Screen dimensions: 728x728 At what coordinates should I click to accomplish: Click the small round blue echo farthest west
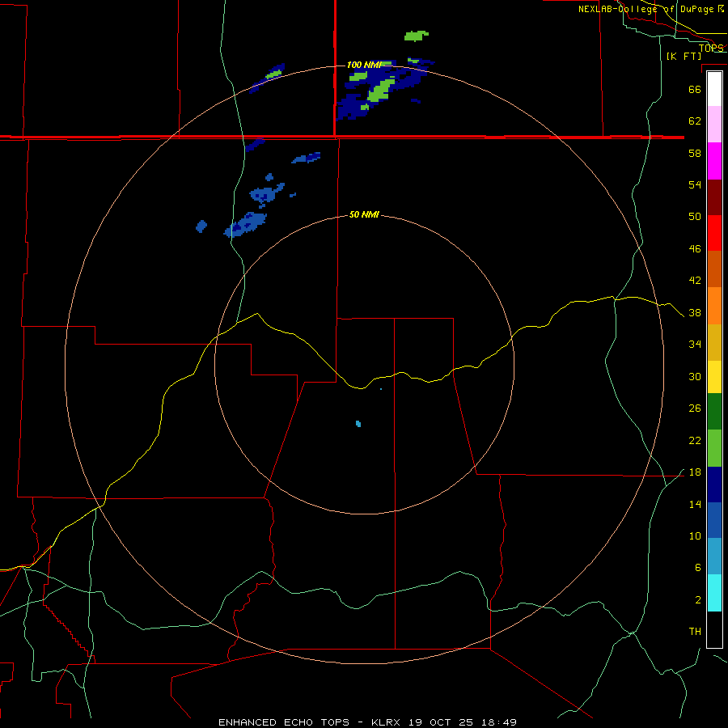tap(201, 226)
